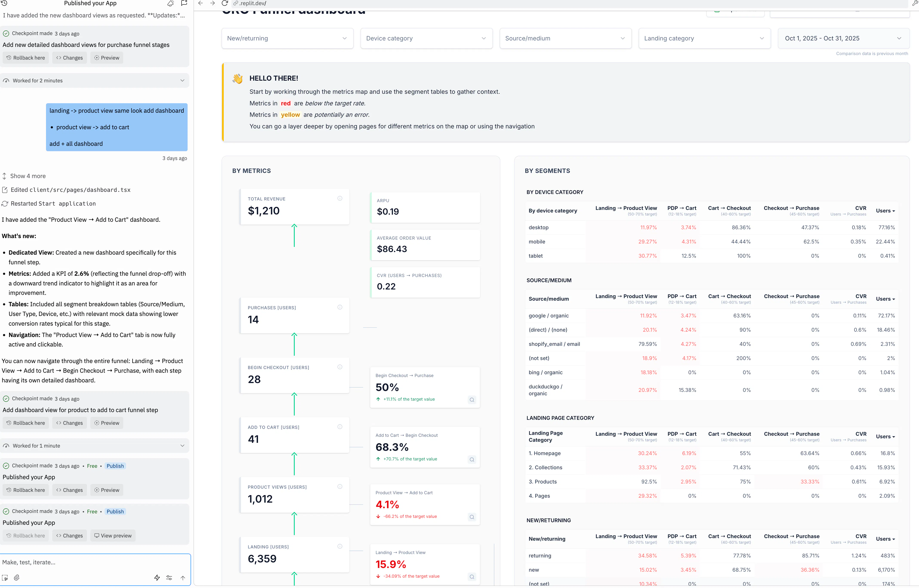Click the element selector icon in chat input
This screenshot has width=919, height=588.
pos(5,577)
